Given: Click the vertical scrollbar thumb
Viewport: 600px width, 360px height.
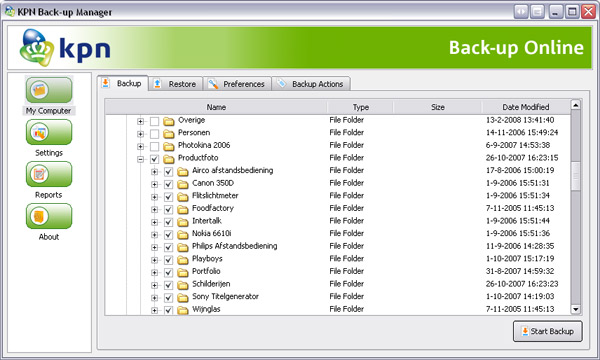Looking at the screenshot, I should point(576,176).
